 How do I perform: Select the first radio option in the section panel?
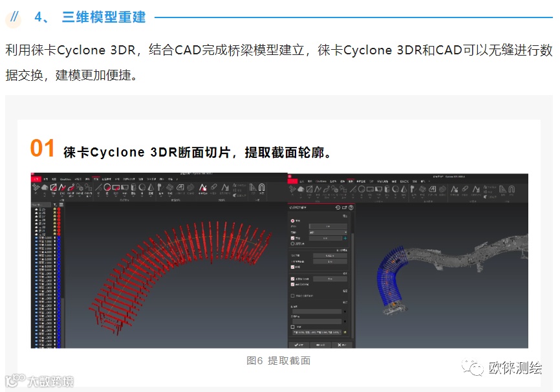(x=293, y=221)
